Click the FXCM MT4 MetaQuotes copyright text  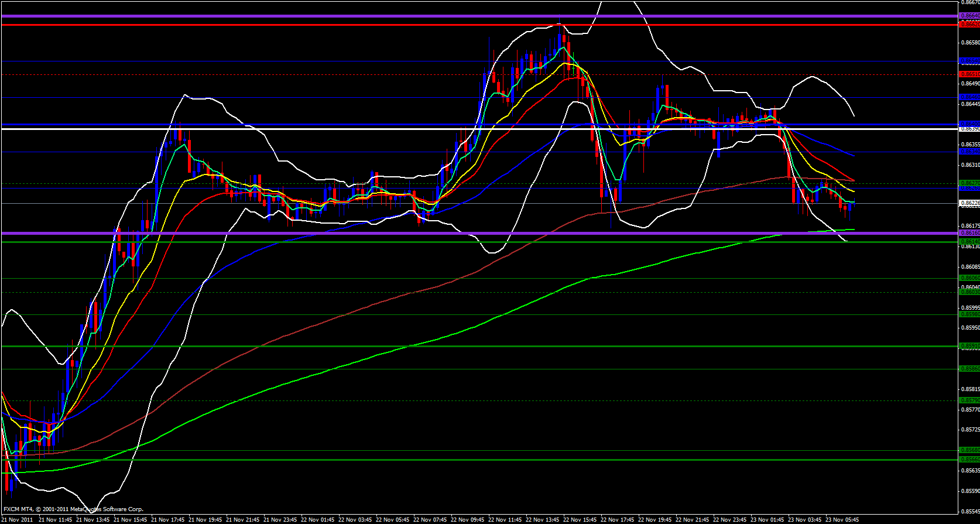(73, 509)
